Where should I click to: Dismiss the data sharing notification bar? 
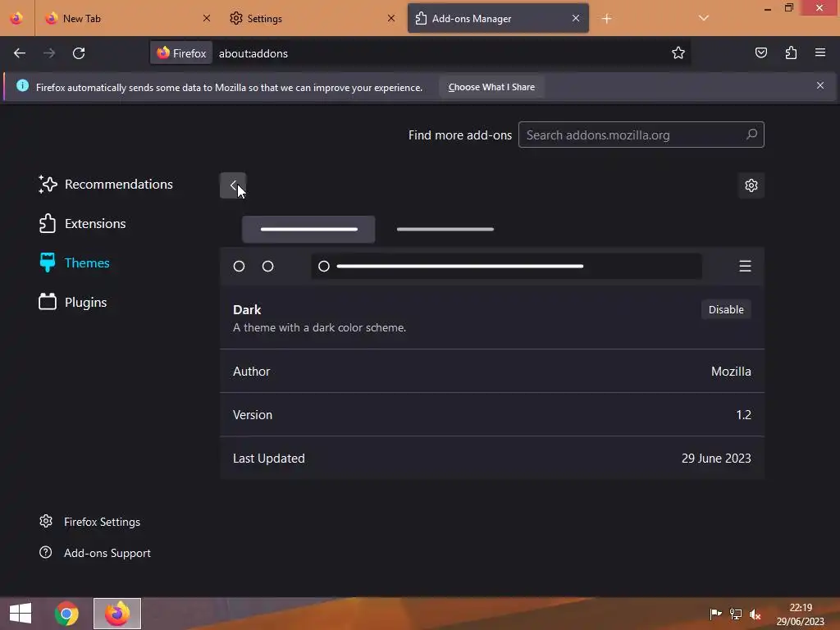point(820,85)
